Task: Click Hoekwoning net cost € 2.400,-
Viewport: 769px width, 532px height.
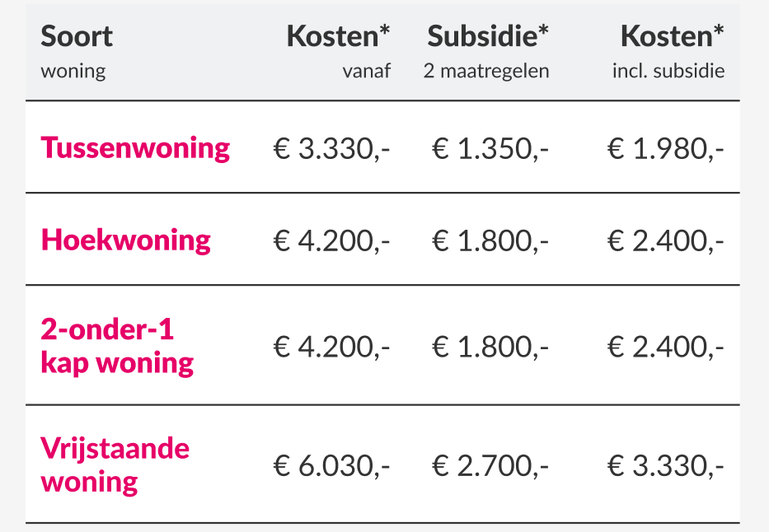Action: click(x=665, y=240)
